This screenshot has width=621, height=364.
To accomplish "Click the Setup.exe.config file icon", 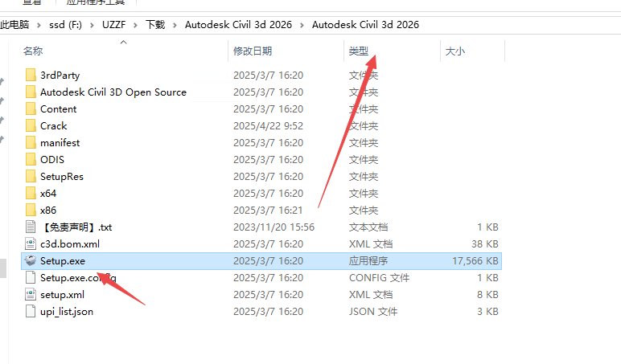I will (x=31, y=278).
